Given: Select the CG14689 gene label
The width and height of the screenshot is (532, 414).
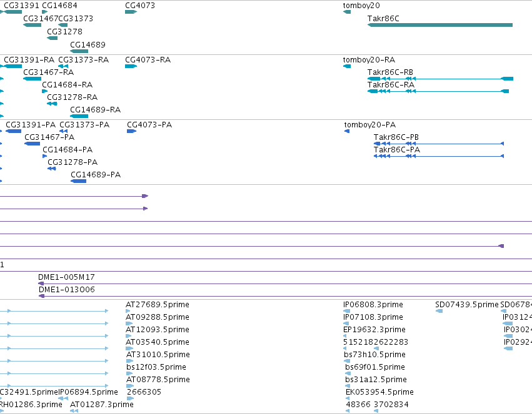Looking at the screenshot, I should 88,45.
